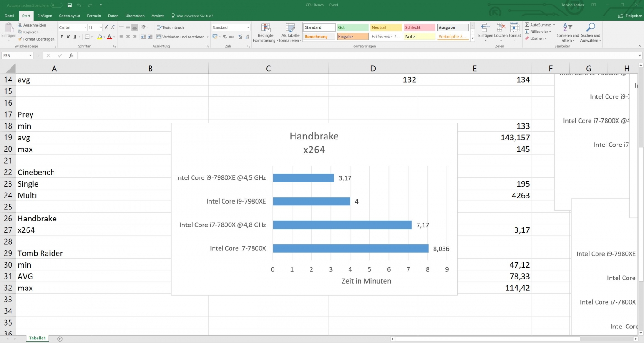This screenshot has height=343, width=644.
Task: Open the Einfügen ribbon tab
Action: 45,16
